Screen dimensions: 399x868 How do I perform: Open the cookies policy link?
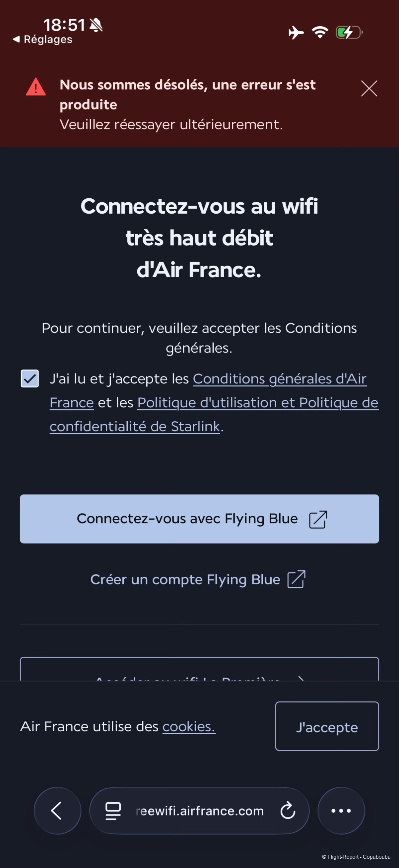point(189,727)
